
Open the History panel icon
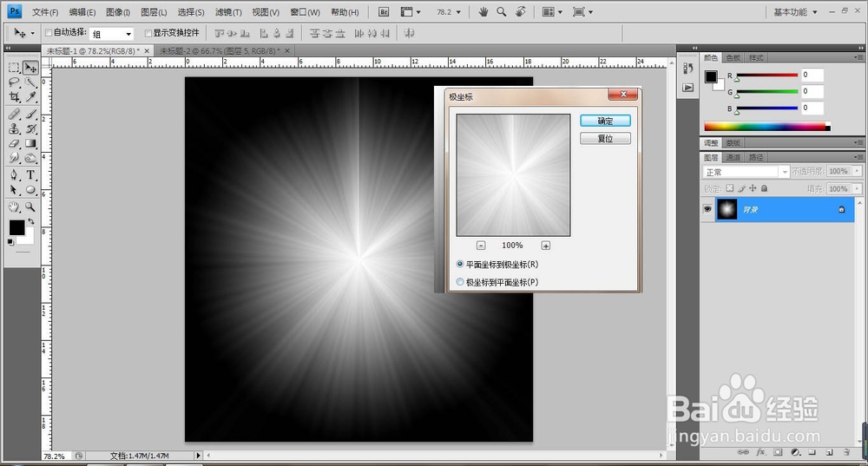tap(688, 68)
